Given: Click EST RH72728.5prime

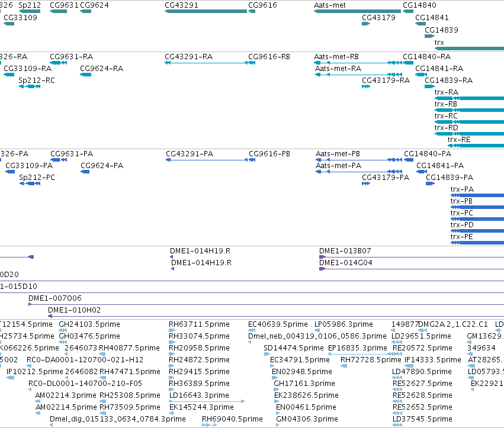Looking at the screenshot, I should click(371, 360).
